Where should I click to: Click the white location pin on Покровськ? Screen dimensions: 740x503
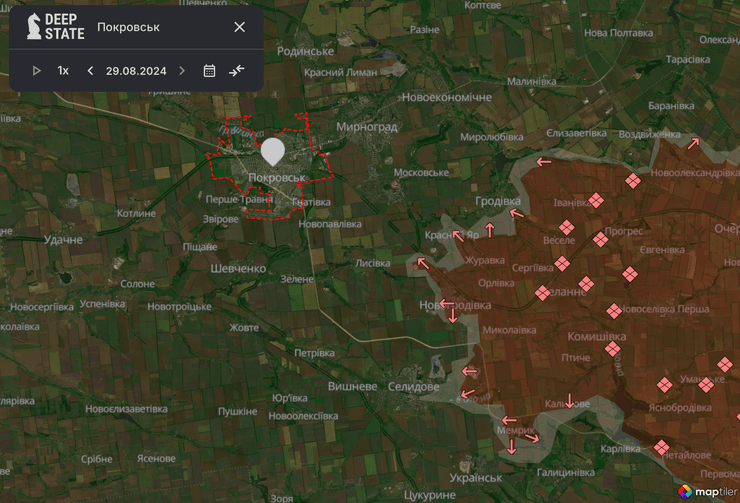coord(272,153)
